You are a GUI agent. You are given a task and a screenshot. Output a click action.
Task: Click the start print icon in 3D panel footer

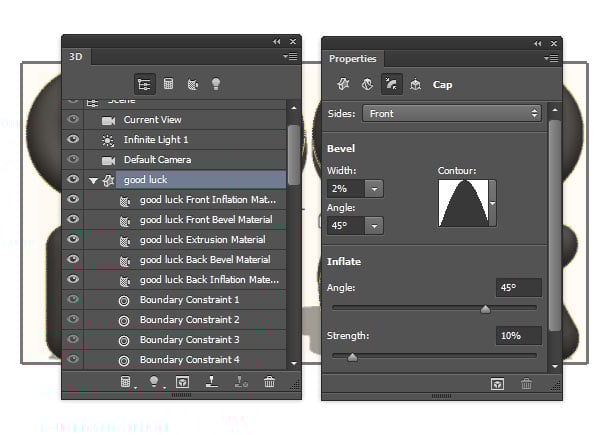click(241, 381)
